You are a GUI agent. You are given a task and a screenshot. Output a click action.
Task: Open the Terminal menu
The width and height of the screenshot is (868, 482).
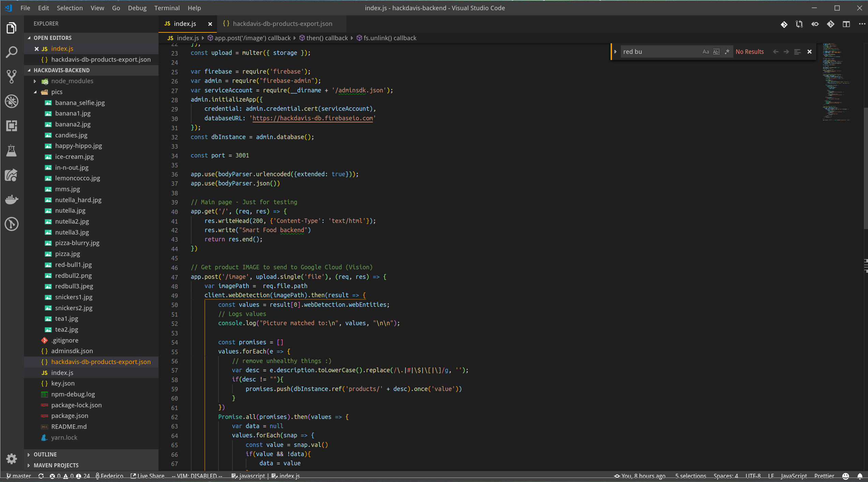(166, 8)
